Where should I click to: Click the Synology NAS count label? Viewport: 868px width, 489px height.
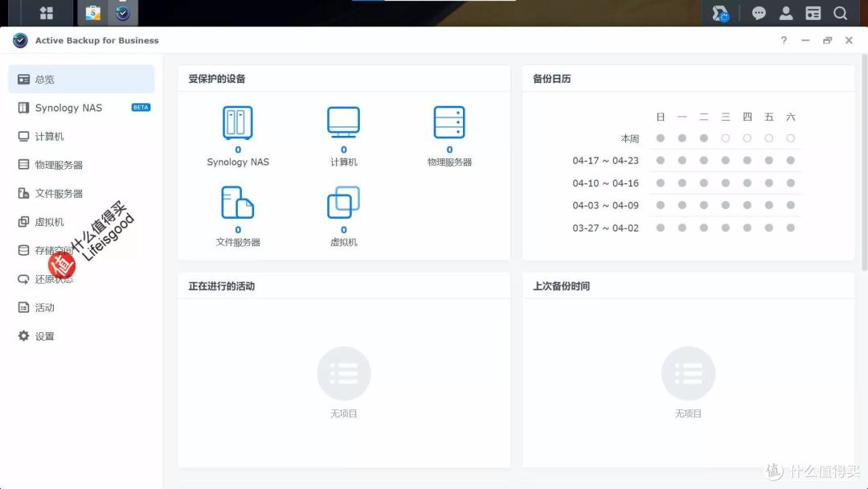(x=238, y=150)
